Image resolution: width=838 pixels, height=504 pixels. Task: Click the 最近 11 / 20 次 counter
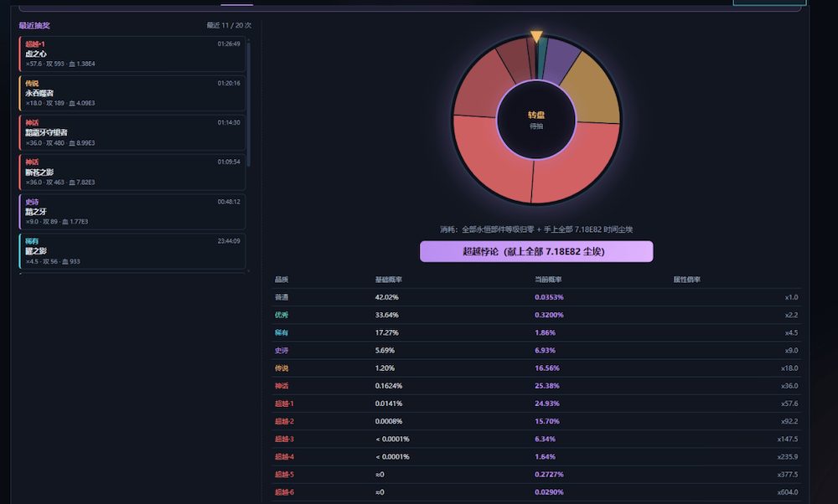(229, 26)
